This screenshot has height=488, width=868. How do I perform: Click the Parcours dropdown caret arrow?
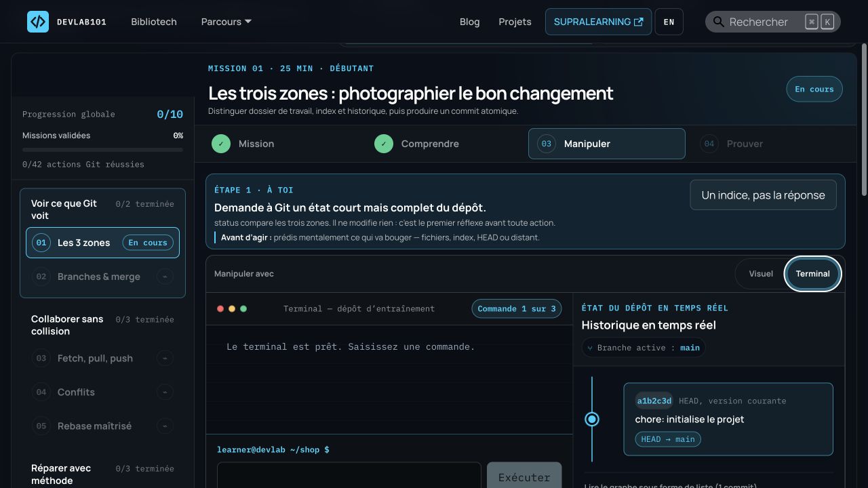pos(248,22)
